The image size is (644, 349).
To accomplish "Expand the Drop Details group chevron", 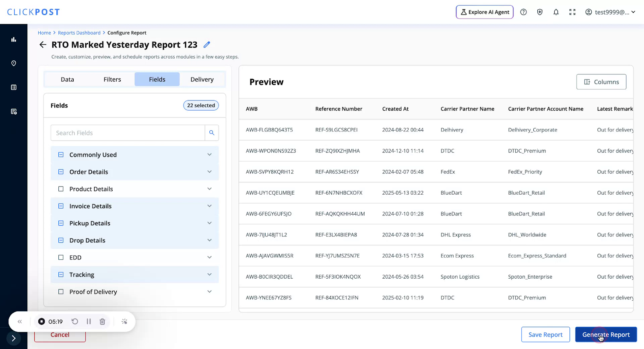I will point(209,240).
